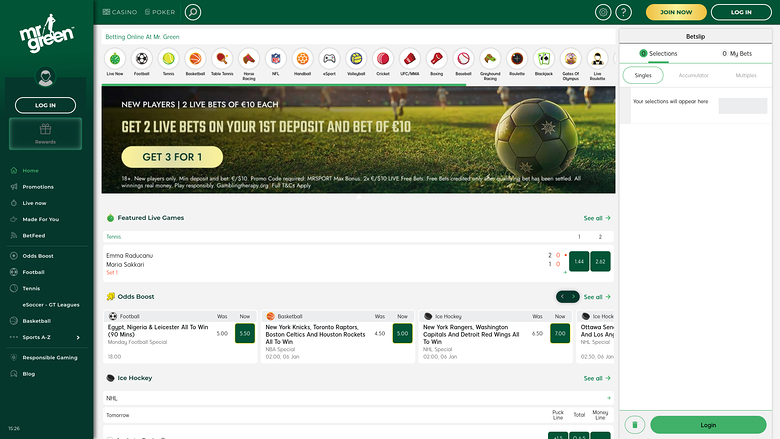
Task: Select the Tennis ball icon in carousel
Action: click(x=169, y=59)
